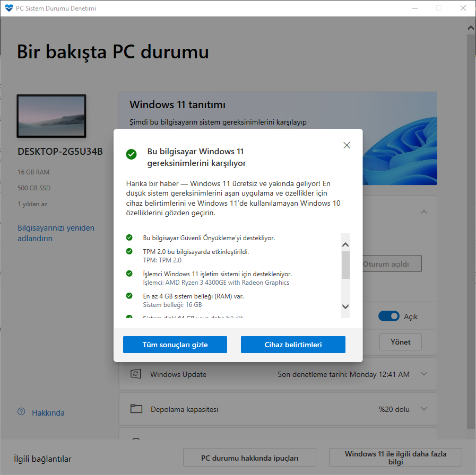
Task: Click Depolama kapasitesi folder icon
Action: pyautogui.click(x=136, y=409)
